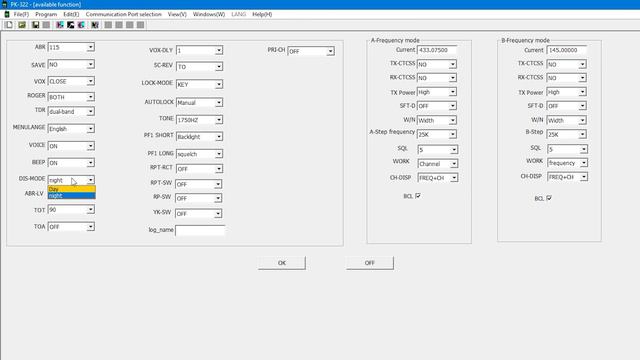Click the B-Frequency Current field 145.00000
Viewport: 640px width, 360px height.
tap(567, 50)
